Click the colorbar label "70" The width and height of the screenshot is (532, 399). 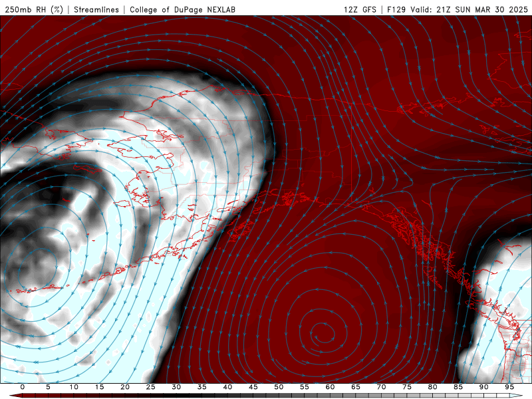pos(381,387)
